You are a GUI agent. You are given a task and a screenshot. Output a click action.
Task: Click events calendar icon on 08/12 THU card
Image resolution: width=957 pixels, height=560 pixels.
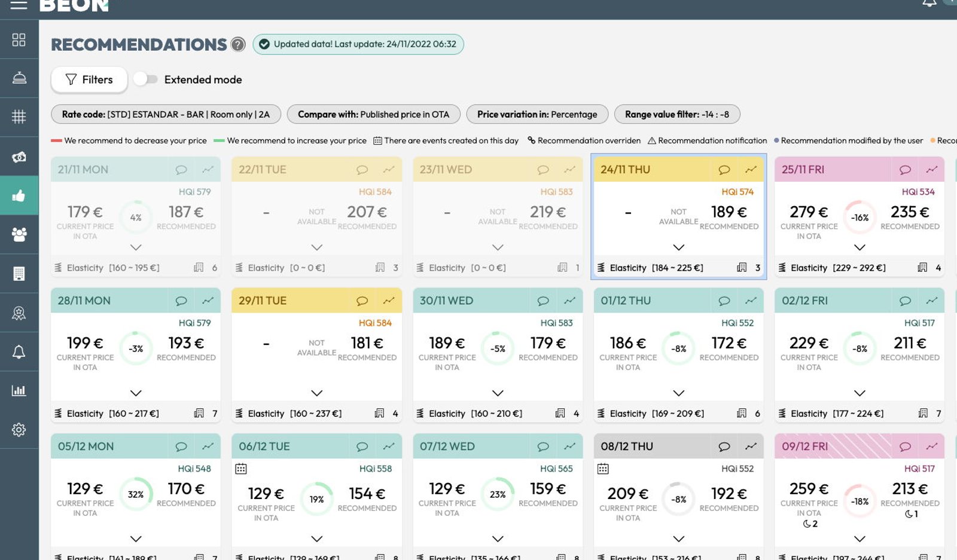point(603,469)
